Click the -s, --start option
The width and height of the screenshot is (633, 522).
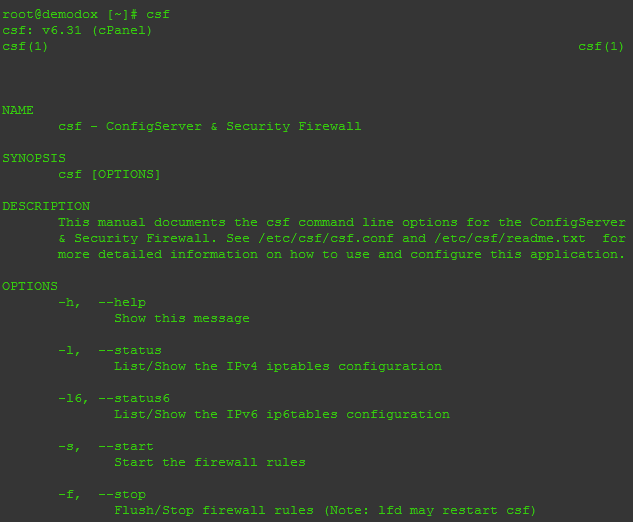106,446
